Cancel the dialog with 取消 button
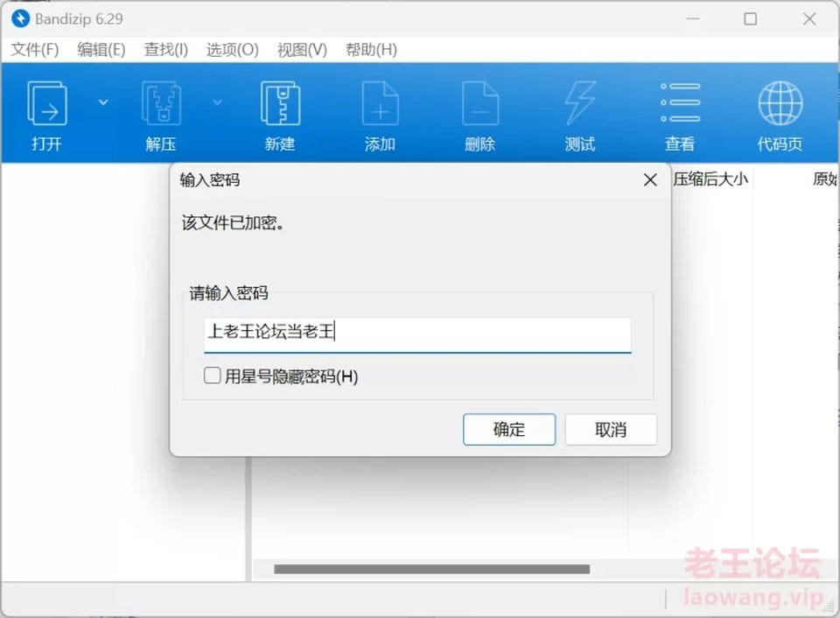The width and height of the screenshot is (840, 618). (x=611, y=429)
